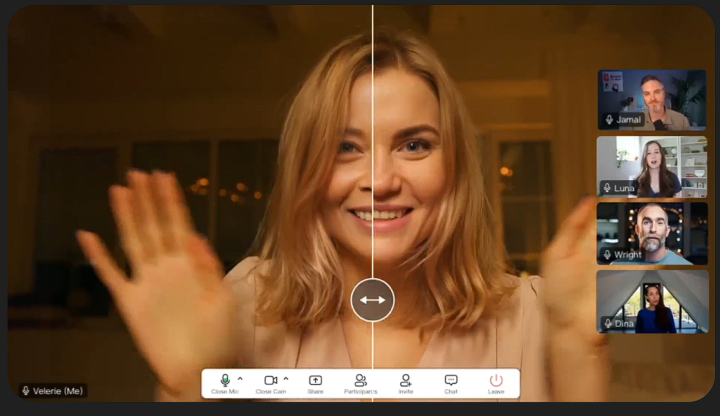This screenshot has height=416, width=720.
Task: Open the Chat panel
Action: (x=451, y=381)
